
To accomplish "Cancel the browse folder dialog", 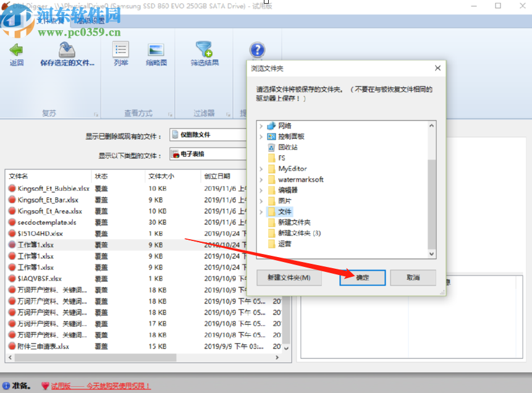I will [x=413, y=277].
